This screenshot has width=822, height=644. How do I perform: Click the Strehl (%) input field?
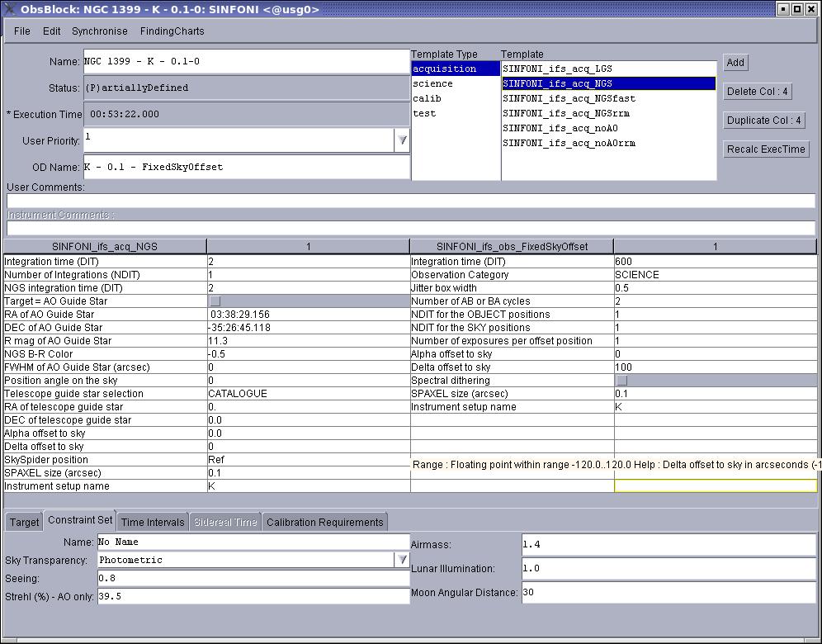point(253,596)
